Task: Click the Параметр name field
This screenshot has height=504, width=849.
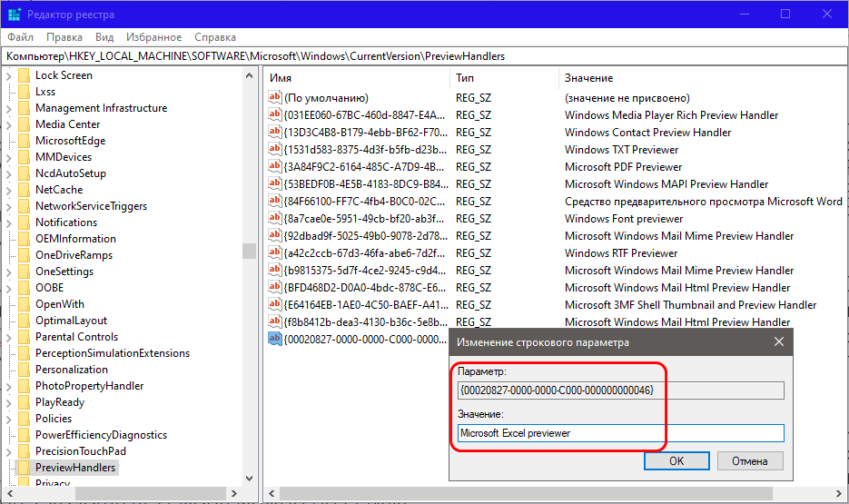Action: click(620, 390)
